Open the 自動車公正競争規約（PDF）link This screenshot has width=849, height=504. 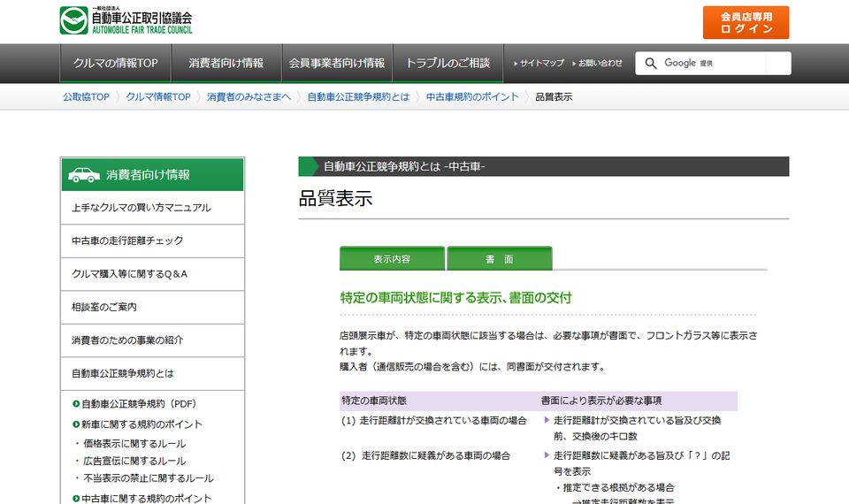139,404
